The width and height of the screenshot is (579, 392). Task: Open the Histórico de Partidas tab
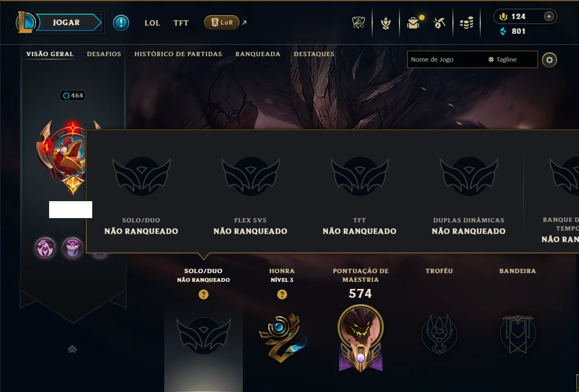(x=178, y=54)
